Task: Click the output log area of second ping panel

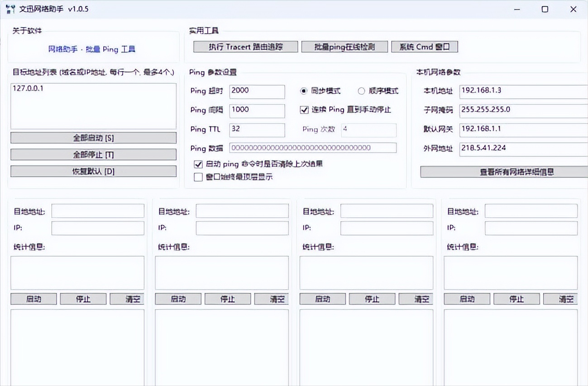Action: click(x=222, y=348)
